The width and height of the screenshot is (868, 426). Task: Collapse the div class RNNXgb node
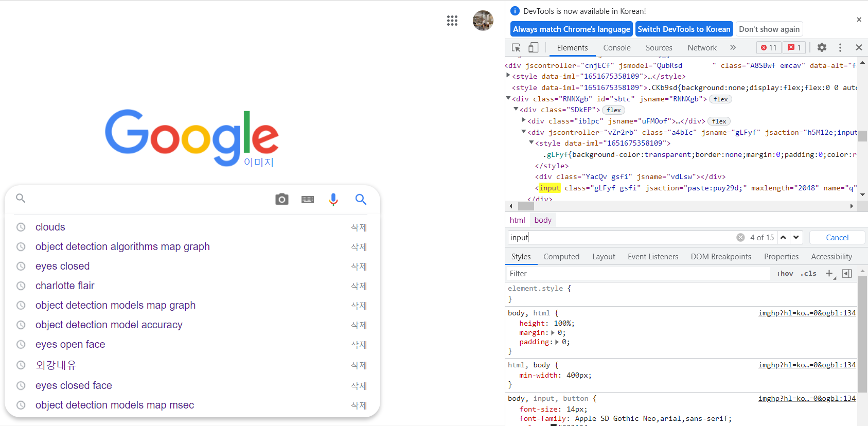coord(508,98)
